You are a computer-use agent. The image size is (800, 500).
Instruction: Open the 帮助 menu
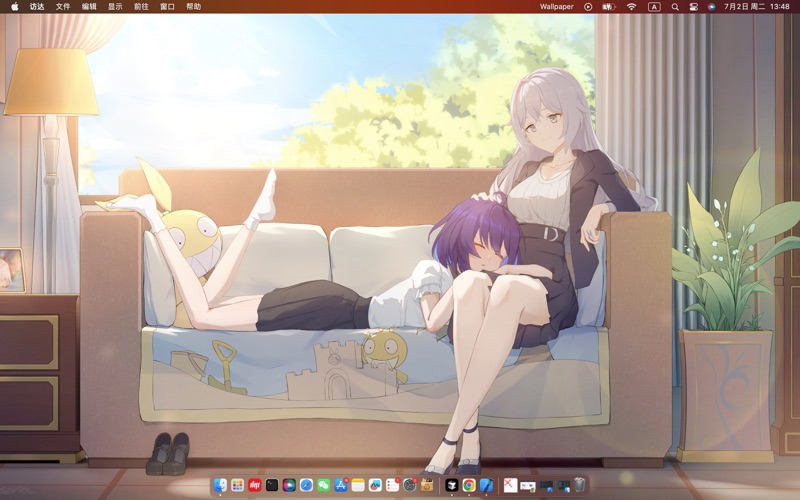[x=193, y=7]
